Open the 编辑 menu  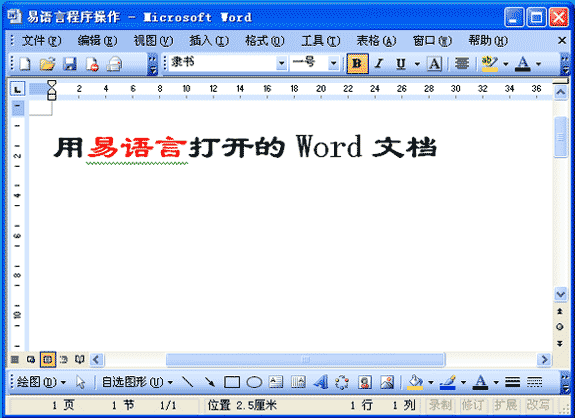coord(97,41)
